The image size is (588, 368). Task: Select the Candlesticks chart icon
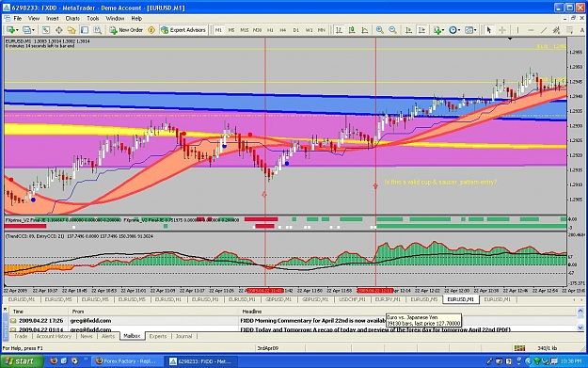coord(352,30)
